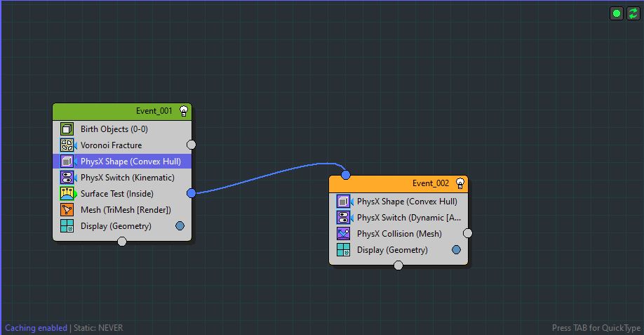Image resolution: width=644 pixels, height=335 pixels.
Task: Click the Voronoi Fracture operator icon
Action: pos(67,145)
